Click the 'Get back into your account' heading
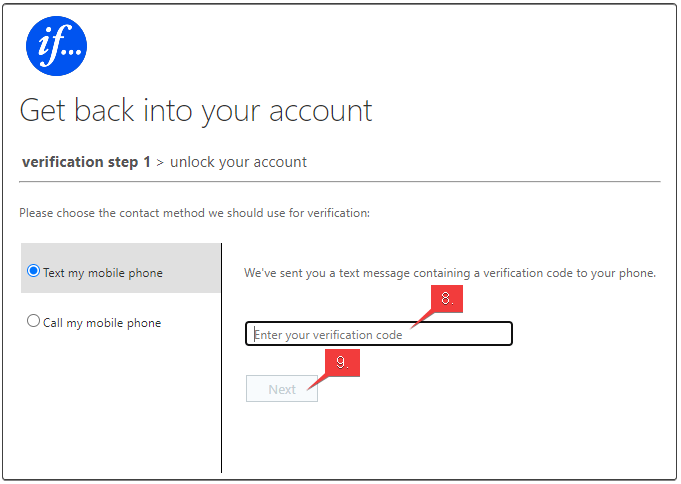 (196, 110)
